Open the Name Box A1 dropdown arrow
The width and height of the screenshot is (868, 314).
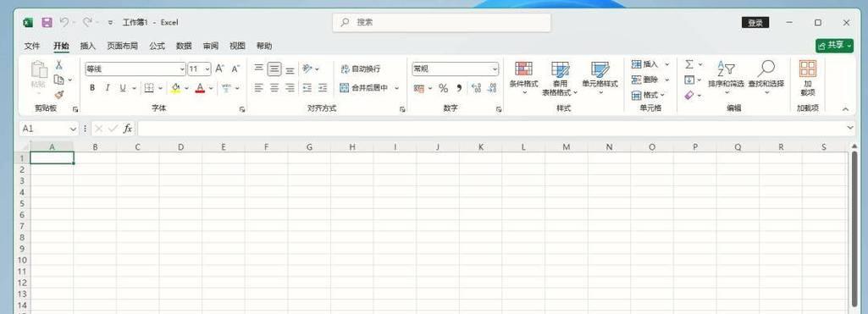[x=73, y=129]
